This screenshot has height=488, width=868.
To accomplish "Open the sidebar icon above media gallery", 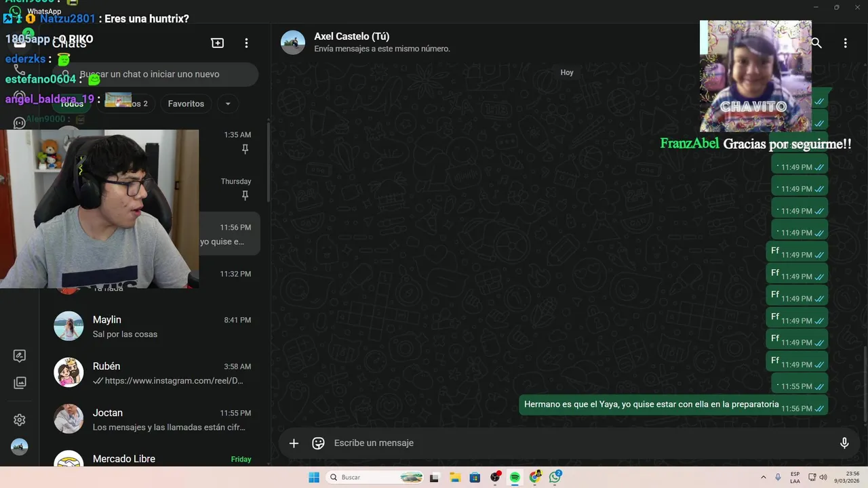I will pos(20,356).
